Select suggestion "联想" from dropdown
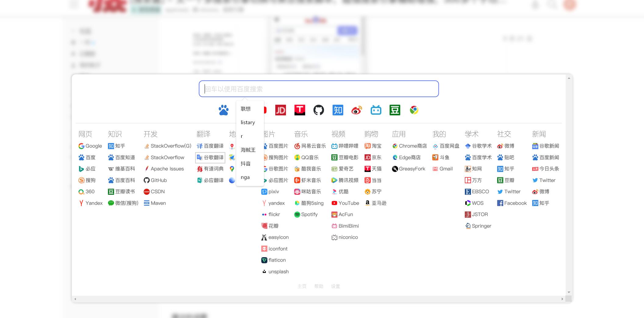Image resolution: width=644 pixels, height=318 pixels. point(246,109)
